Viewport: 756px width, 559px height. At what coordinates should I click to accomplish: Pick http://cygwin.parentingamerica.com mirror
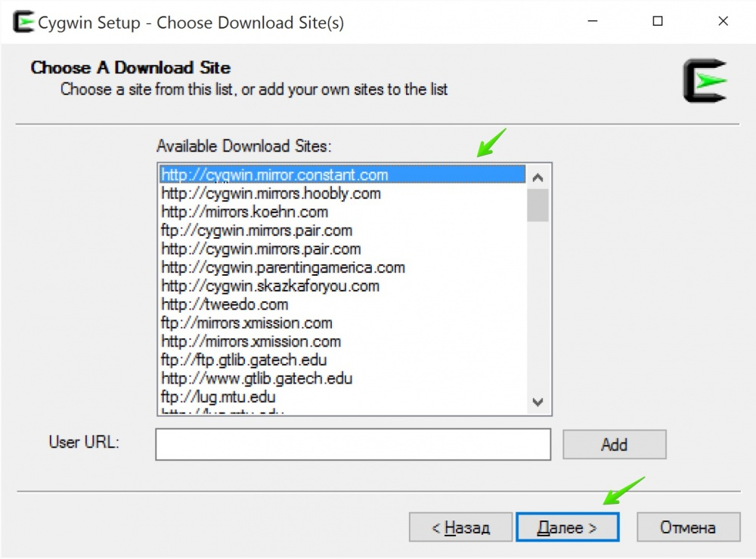click(x=342, y=267)
